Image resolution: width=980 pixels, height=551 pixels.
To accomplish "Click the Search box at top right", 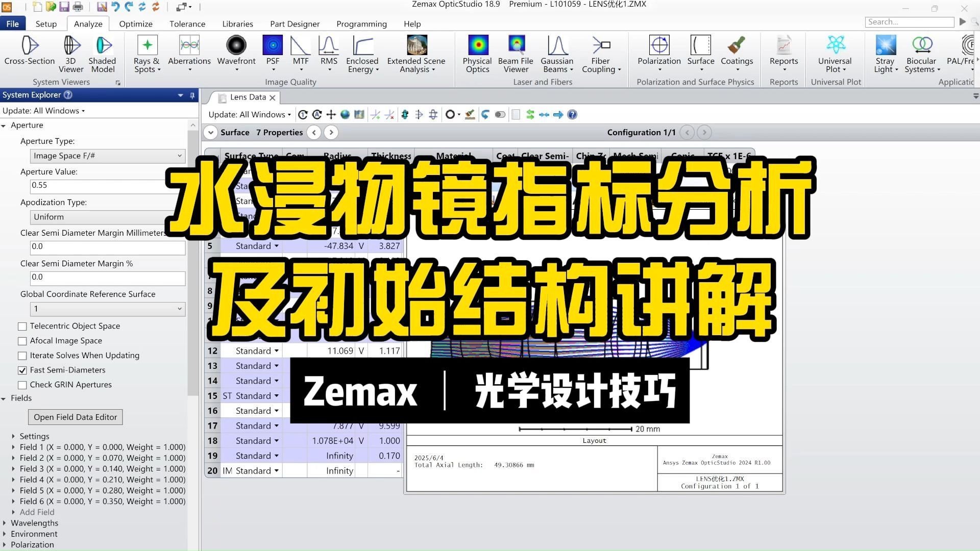I will (910, 22).
